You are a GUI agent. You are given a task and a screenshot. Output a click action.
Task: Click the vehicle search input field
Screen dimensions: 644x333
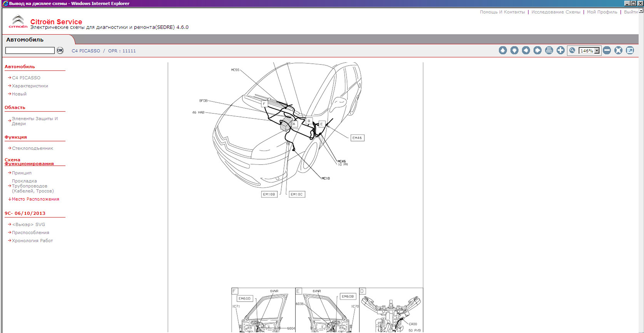[30, 50]
